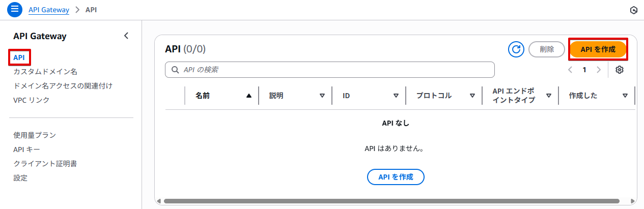Open 設定 in sidebar
Viewport: 644px width, 209px height.
click(x=20, y=178)
